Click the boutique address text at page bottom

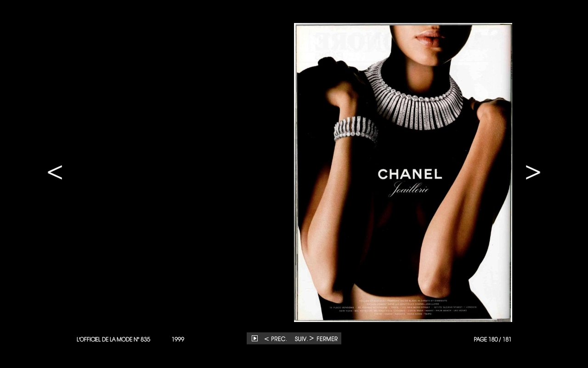(x=403, y=307)
